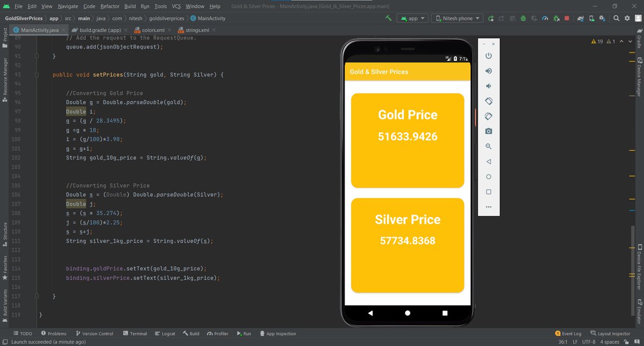Open the Profile app gauge icon
644x346 pixels.
(546, 18)
